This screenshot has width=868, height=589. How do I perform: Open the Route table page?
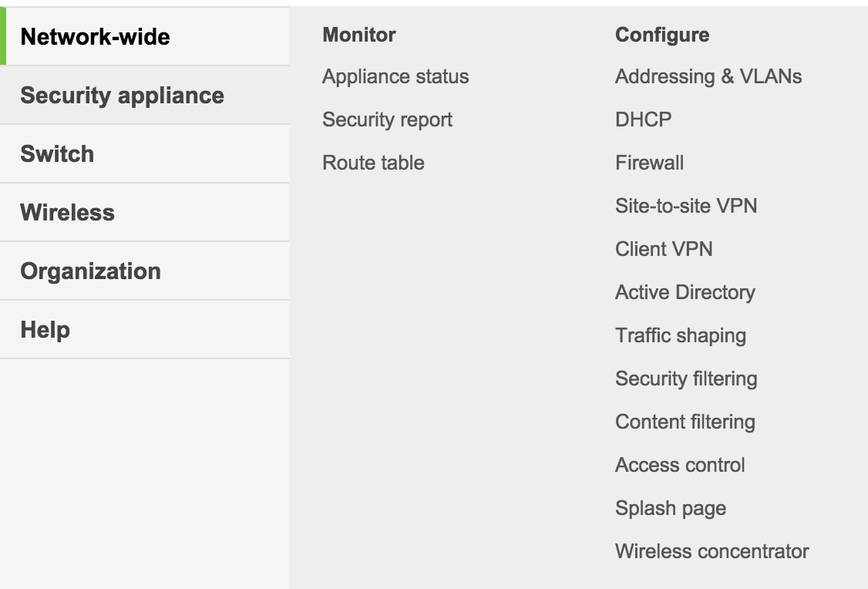373,163
